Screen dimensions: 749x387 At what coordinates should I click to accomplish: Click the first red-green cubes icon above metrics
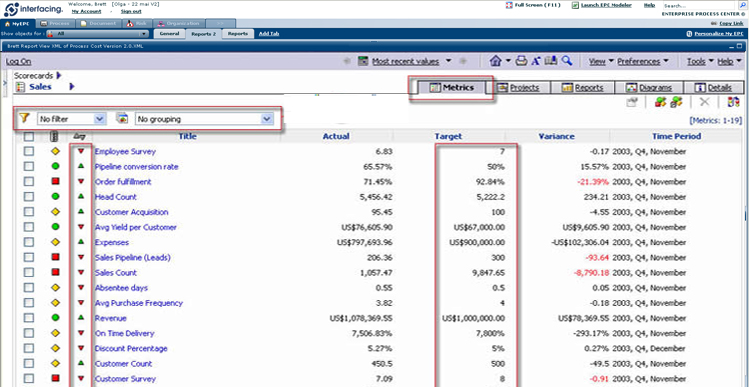(x=661, y=102)
